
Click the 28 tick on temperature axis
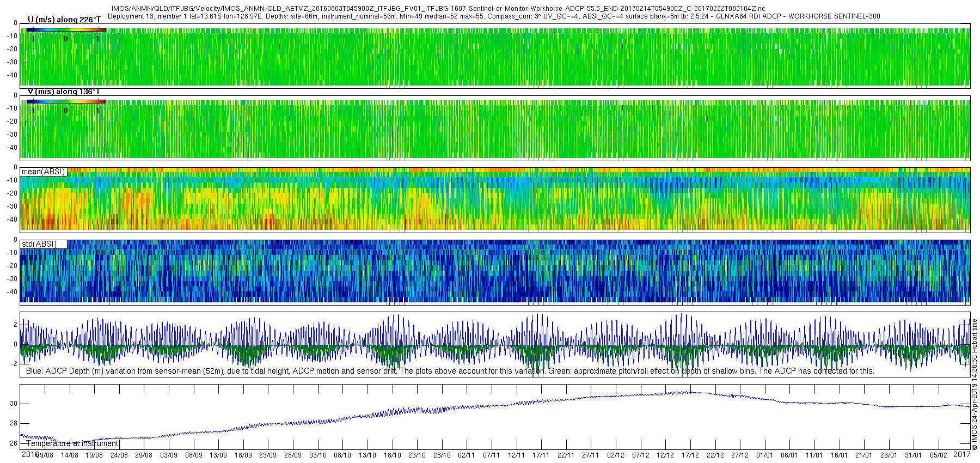[13, 423]
